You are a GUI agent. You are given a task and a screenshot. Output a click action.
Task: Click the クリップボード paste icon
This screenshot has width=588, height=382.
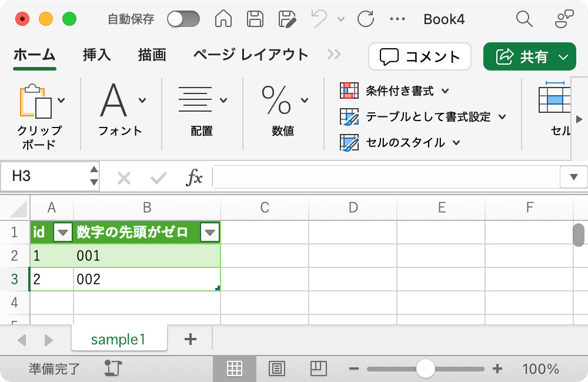pyautogui.click(x=36, y=101)
